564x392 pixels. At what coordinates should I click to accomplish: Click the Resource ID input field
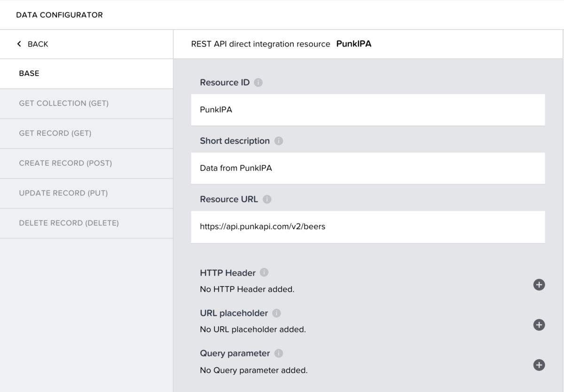coord(368,110)
